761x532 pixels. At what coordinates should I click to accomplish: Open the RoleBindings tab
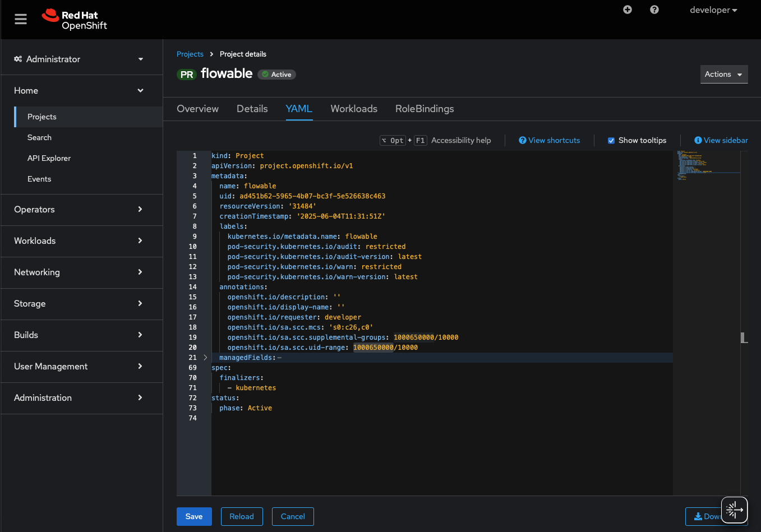click(424, 109)
